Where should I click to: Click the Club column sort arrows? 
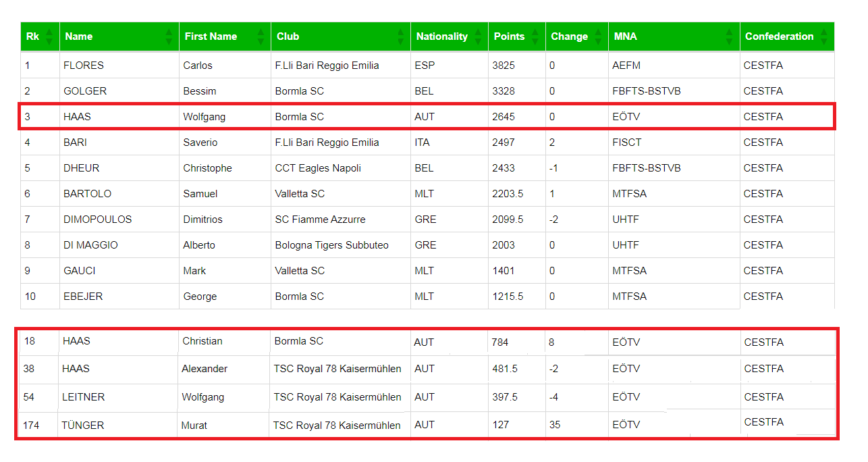pos(400,36)
